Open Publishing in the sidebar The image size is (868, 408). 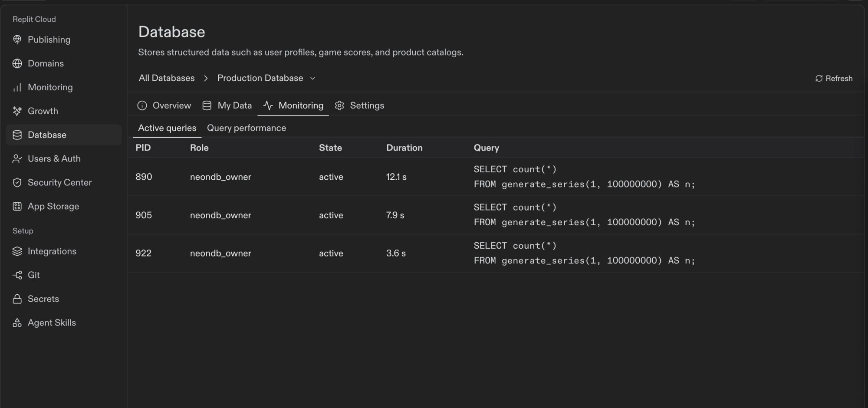pos(64,39)
